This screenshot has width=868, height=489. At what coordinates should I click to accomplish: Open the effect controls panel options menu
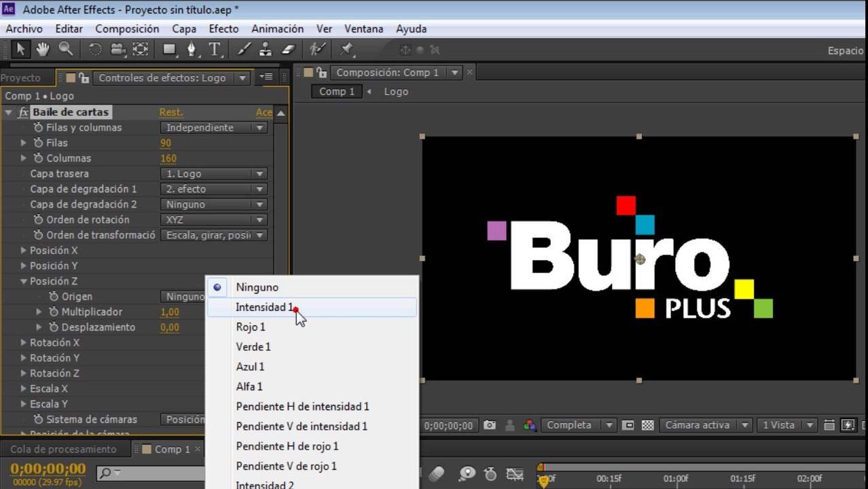(266, 77)
